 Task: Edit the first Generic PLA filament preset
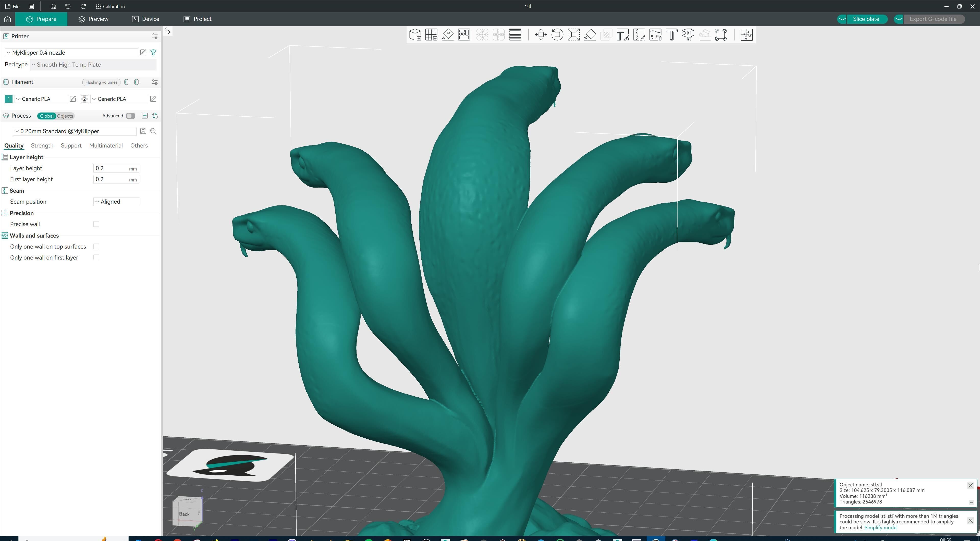73,99
